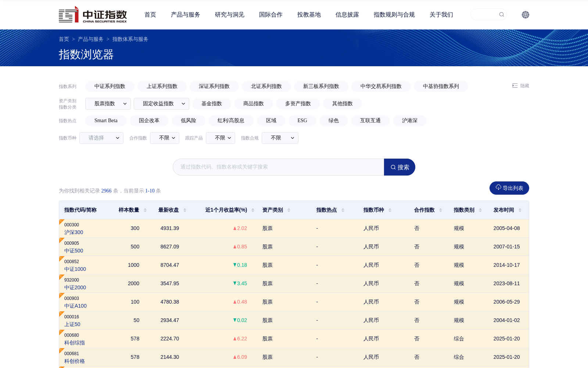588x368 pixels.
Task: Click the orange corner flag on 000852 row
Action: tap(61, 258)
